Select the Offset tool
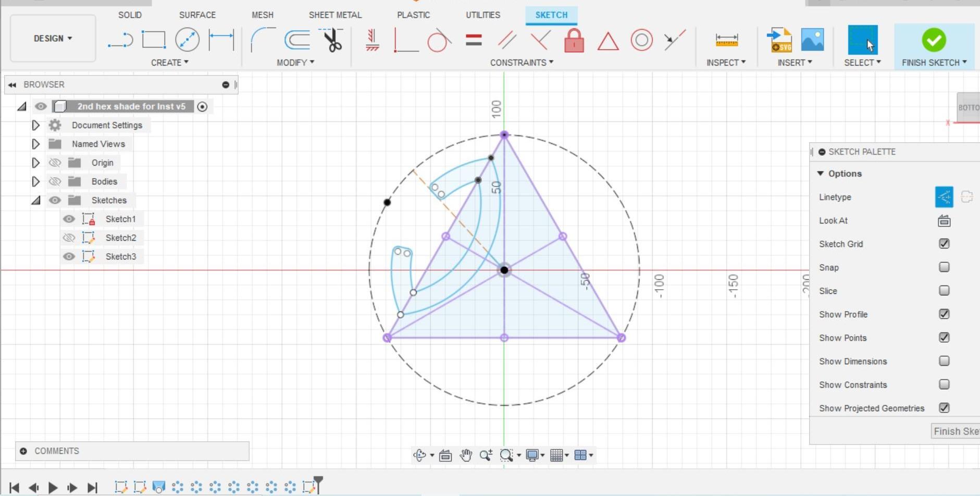Viewport: 980px width, 496px height. (x=297, y=40)
